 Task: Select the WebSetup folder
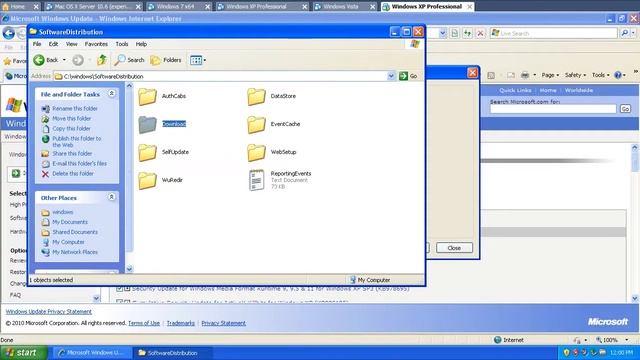[271, 152]
